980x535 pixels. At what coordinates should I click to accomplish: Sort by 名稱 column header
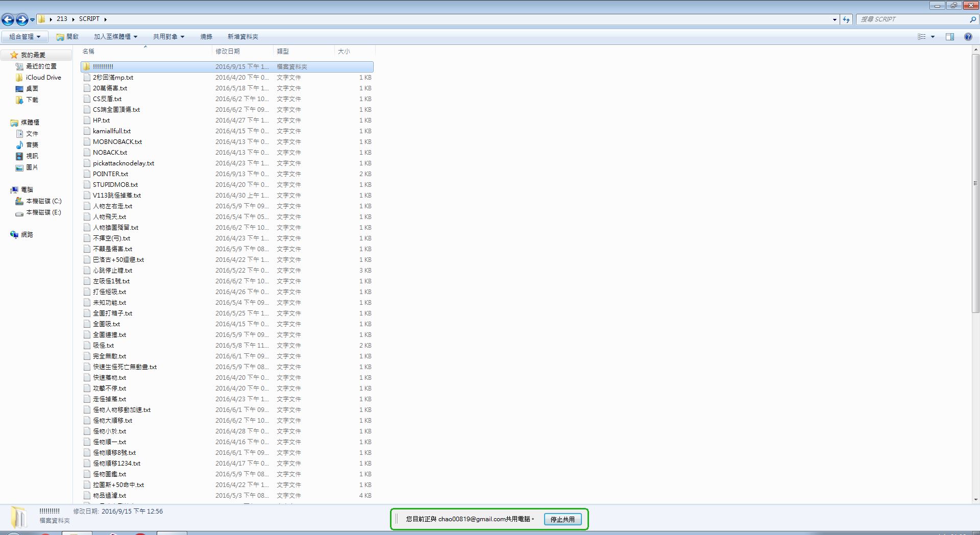pyautogui.click(x=145, y=52)
